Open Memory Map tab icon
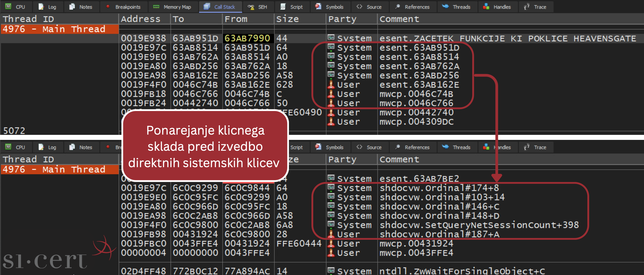The image size is (644, 275). click(156, 7)
